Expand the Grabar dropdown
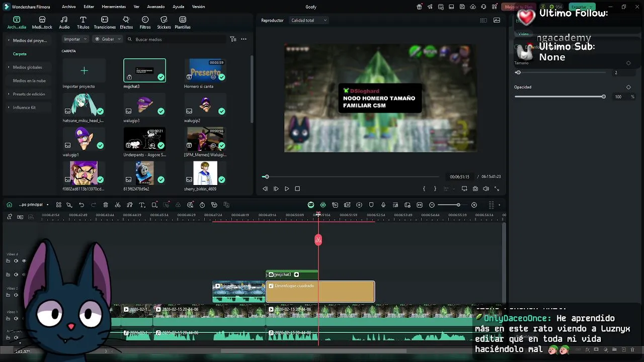The height and width of the screenshot is (362, 644). (x=108, y=39)
